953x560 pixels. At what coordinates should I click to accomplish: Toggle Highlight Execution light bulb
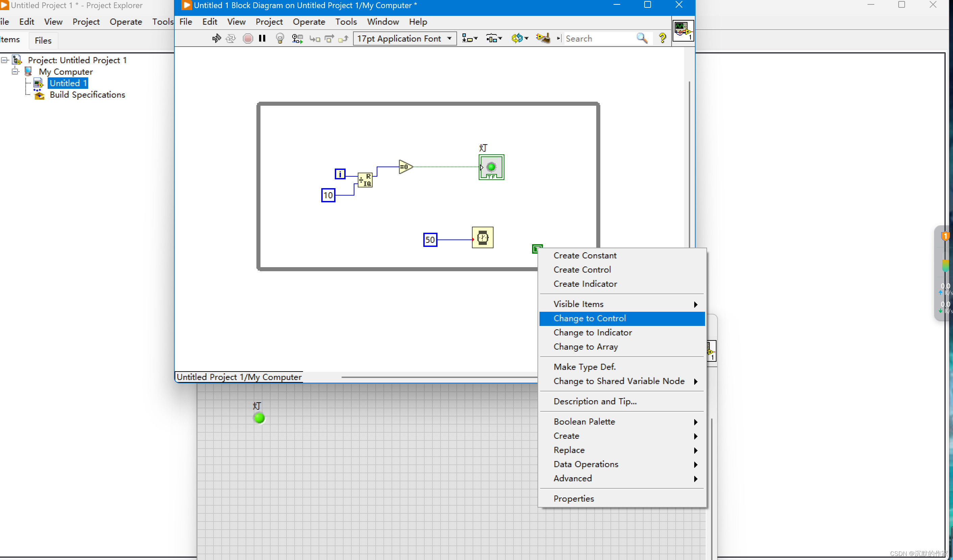coord(280,38)
